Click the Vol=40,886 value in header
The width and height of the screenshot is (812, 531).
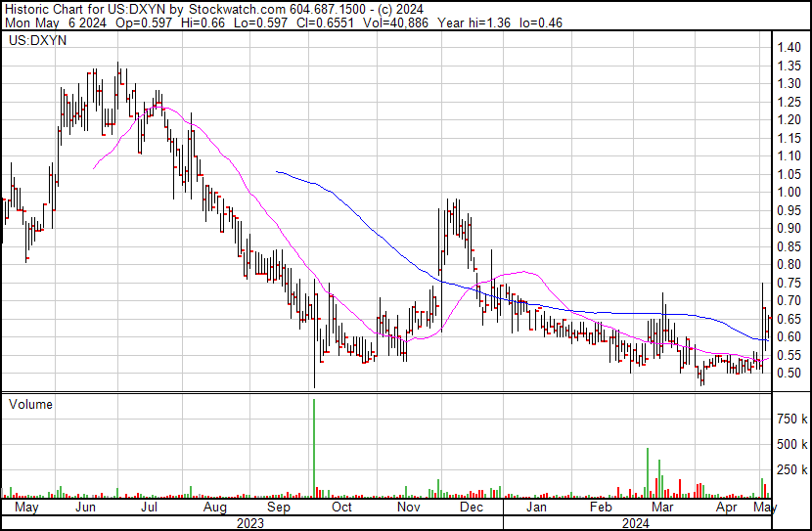point(395,22)
